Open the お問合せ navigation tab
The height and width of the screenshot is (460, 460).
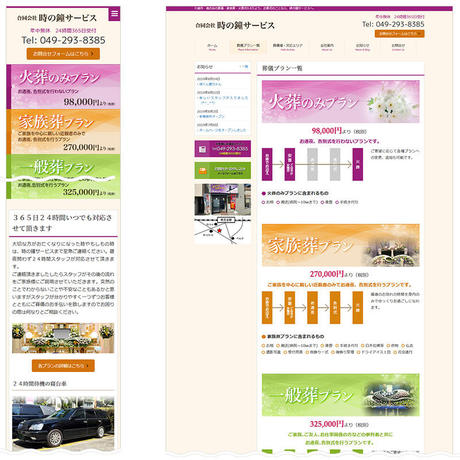point(398,47)
